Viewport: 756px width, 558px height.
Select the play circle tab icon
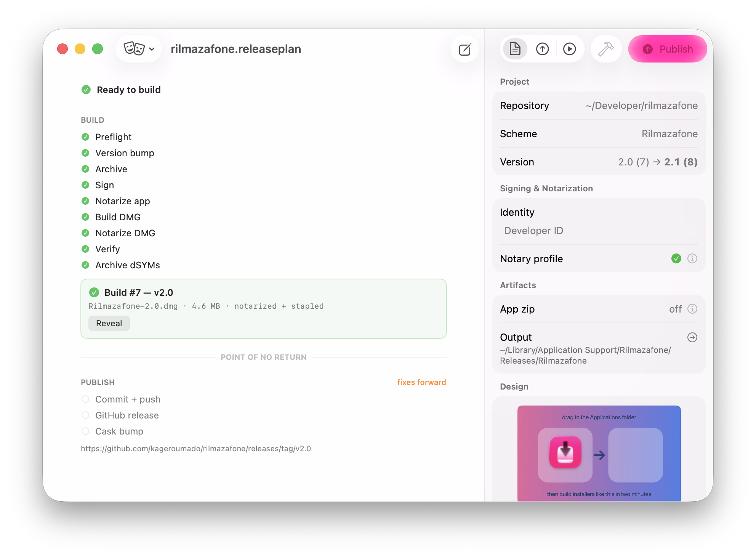[569, 49]
